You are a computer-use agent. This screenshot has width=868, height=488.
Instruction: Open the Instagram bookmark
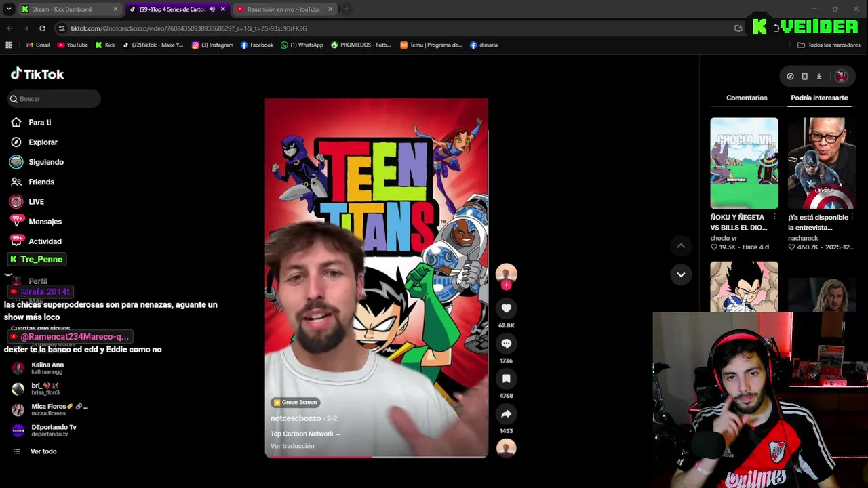[212, 45]
